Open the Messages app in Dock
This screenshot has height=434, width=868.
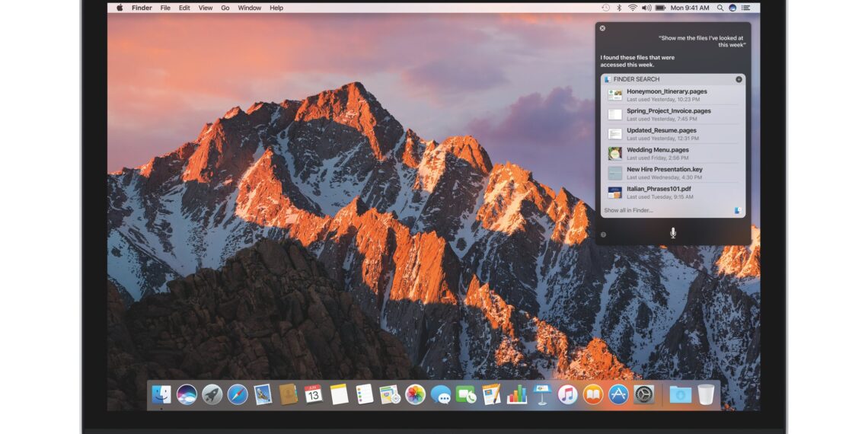click(440, 394)
